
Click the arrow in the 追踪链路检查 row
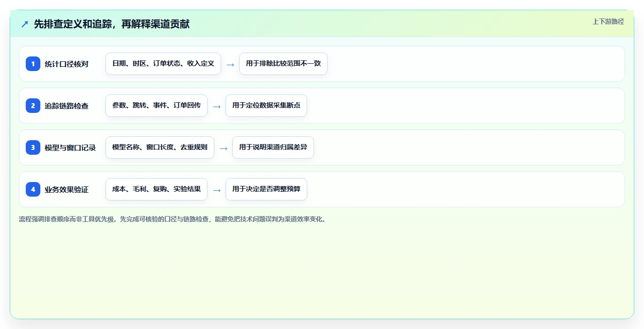pos(217,106)
